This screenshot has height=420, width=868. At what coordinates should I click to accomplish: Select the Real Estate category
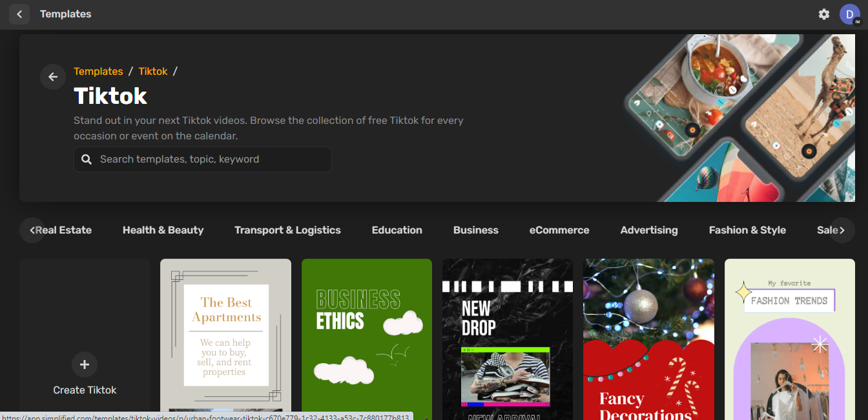[x=63, y=230]
